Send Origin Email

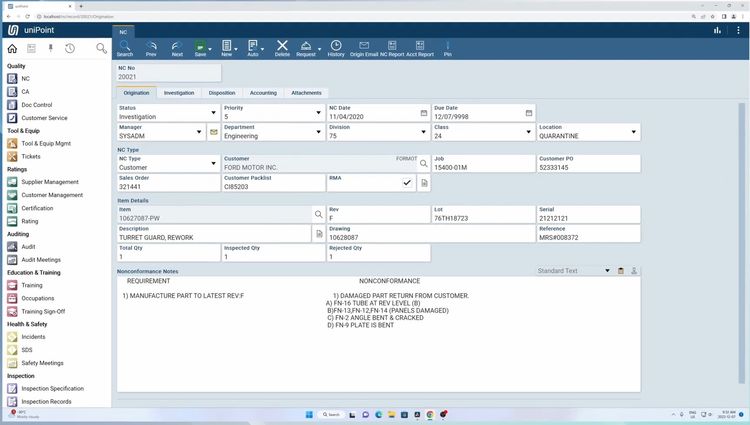click(x=364, y=48)
